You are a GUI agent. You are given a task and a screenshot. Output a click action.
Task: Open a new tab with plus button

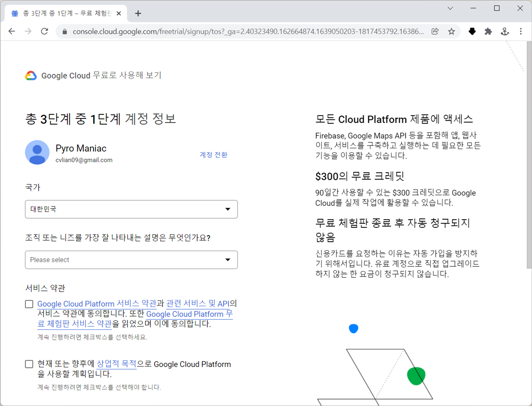138,13
